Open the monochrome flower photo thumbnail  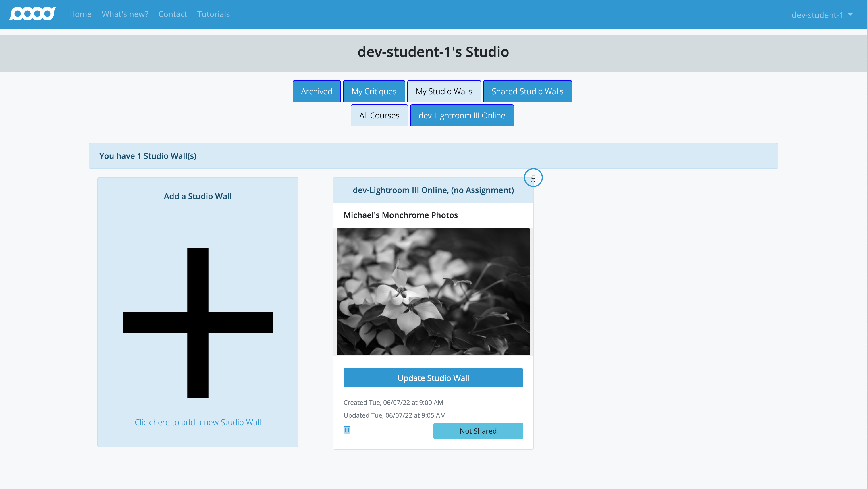coord(433,292)
